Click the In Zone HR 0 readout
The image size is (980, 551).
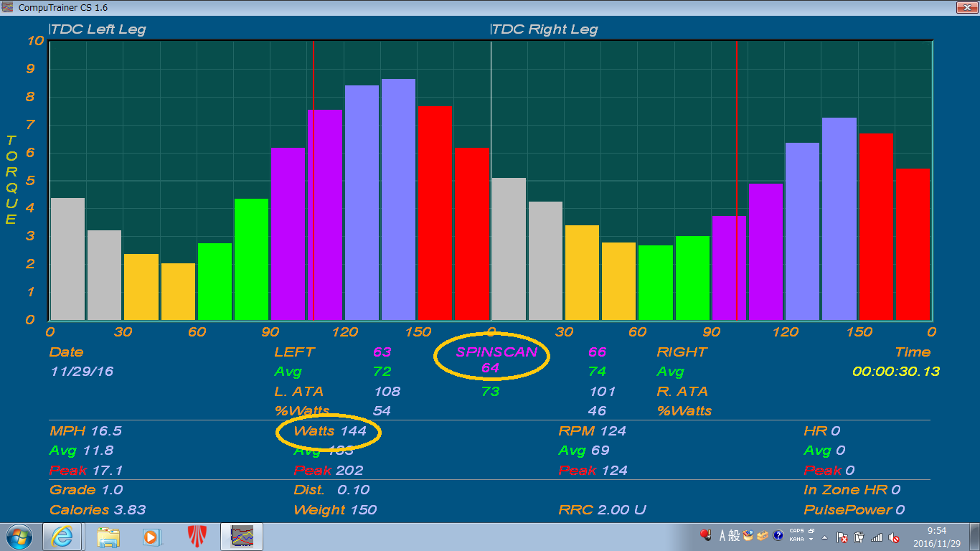pyautogui.click(x=852, y=490)
